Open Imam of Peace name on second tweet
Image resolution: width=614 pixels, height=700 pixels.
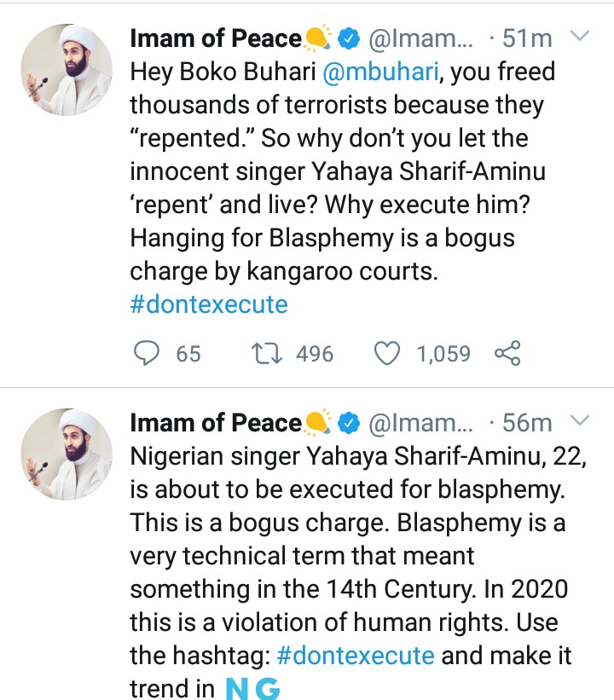coord(215,422)
